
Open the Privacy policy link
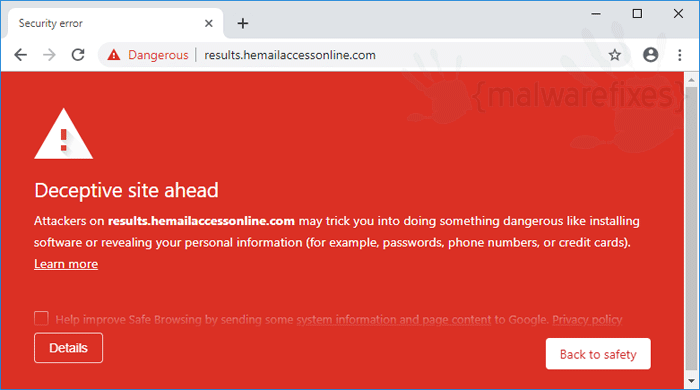point(587,319)
